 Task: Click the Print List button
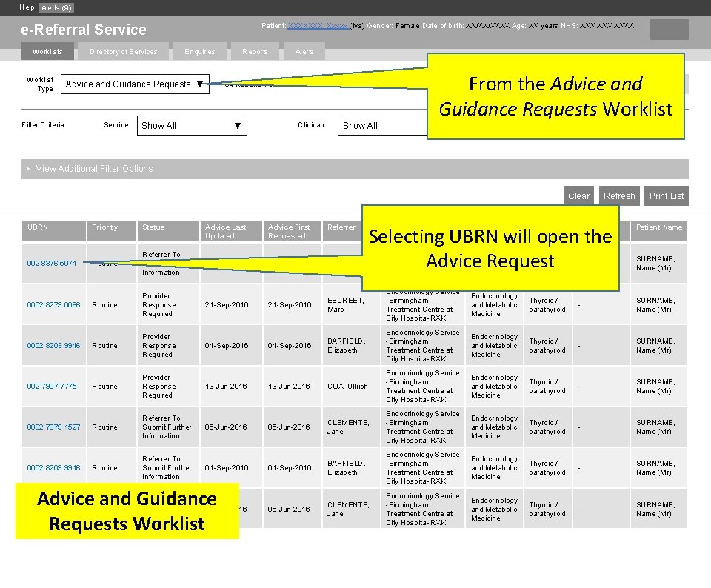[x=666, y=196]
